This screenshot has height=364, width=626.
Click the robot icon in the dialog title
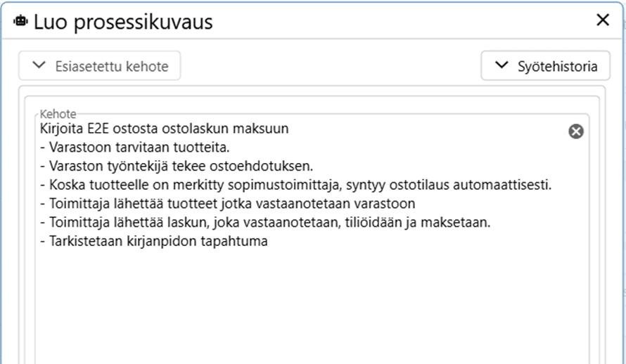pos(20,21)
